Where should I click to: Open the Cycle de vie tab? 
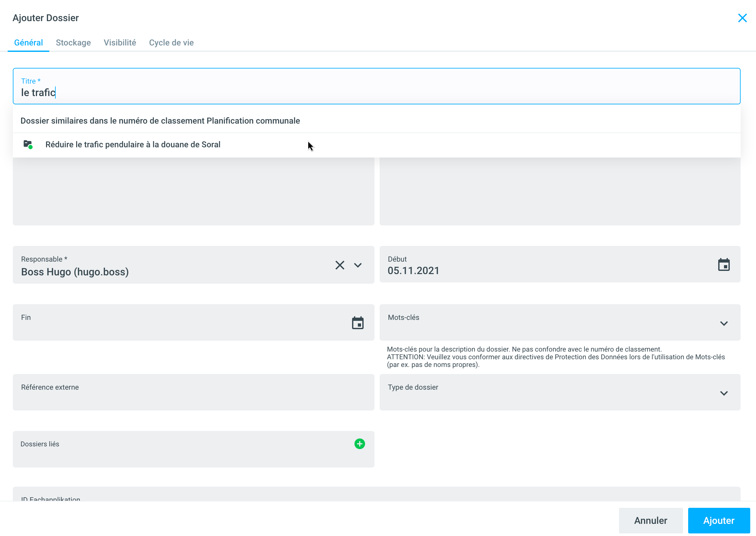point(171,43)
